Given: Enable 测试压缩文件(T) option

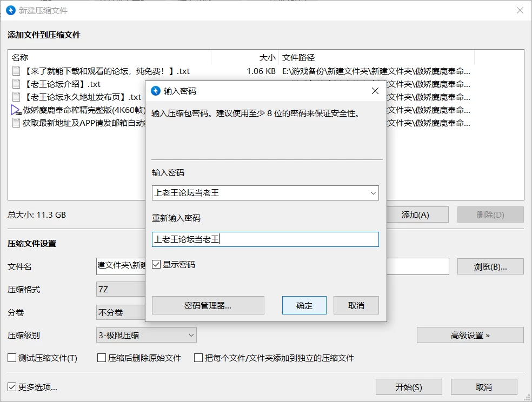Looking at the screenshot, I should click(x=12, y=358).
